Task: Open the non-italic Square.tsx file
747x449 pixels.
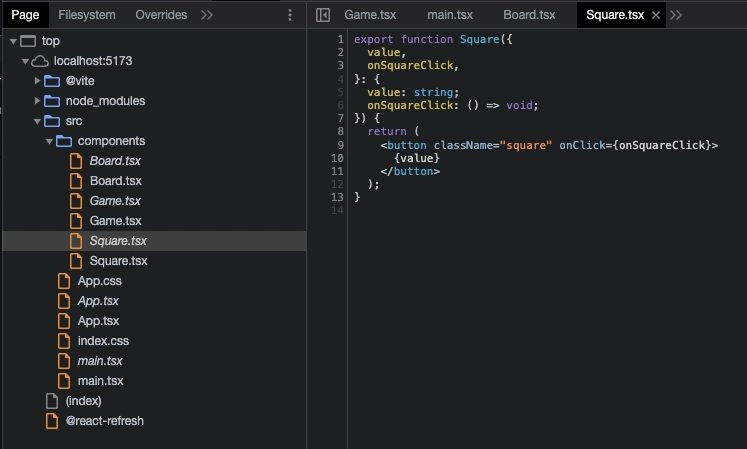Action: pos(119,261)
